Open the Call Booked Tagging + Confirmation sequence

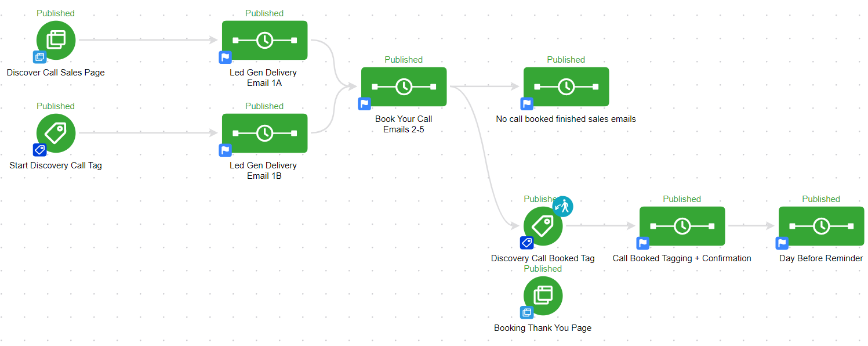pyautogui.click(x=682, y=226)
